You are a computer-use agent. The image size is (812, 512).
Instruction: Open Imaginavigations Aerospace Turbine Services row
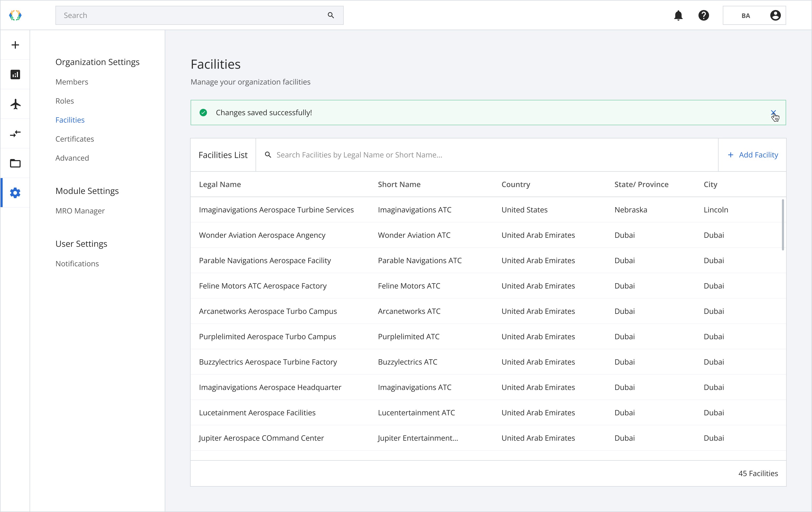488,210
